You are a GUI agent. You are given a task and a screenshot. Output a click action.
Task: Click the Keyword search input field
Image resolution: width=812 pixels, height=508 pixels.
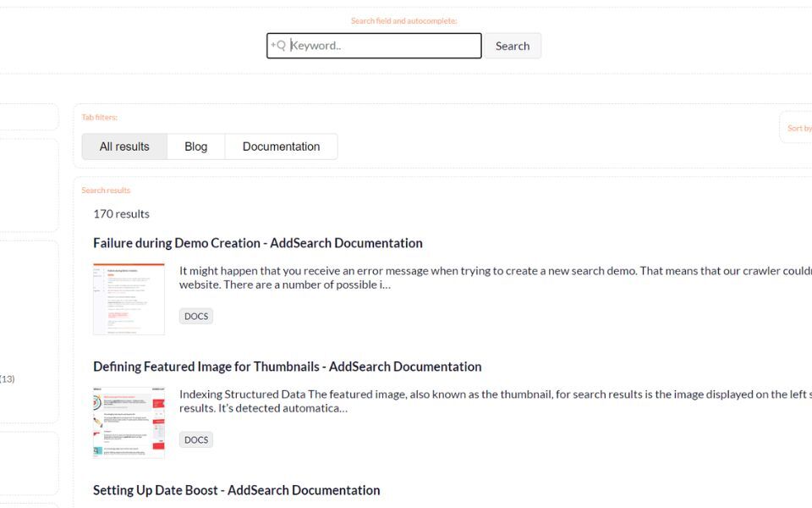(374, 46)
